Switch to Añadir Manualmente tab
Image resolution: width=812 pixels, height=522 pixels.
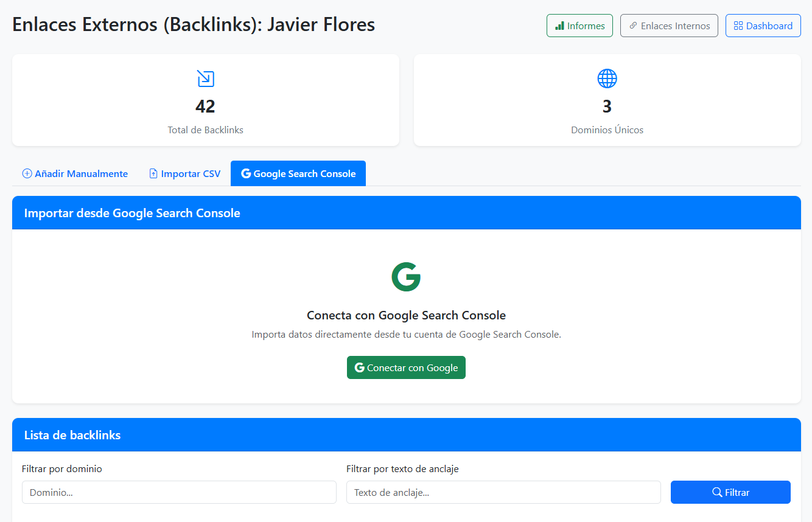click(x=75, y=173)
